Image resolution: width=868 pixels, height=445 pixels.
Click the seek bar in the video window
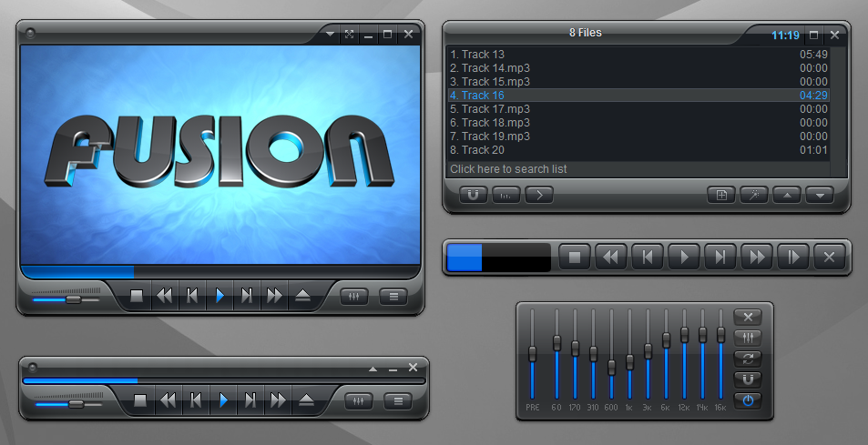click(x=220, y=271)
